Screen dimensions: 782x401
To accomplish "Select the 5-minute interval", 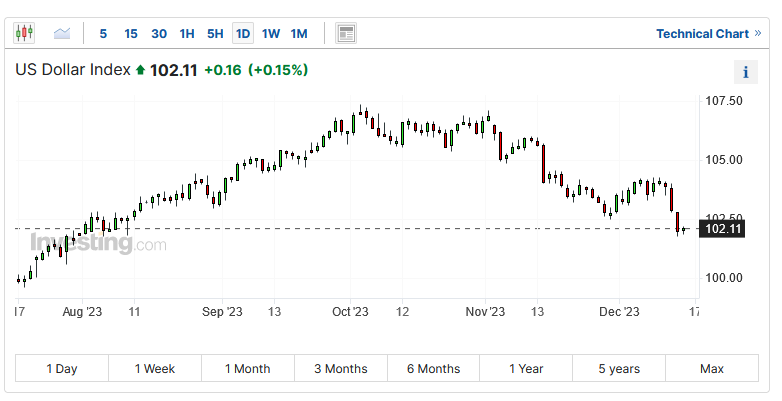I will coord(103,33).
